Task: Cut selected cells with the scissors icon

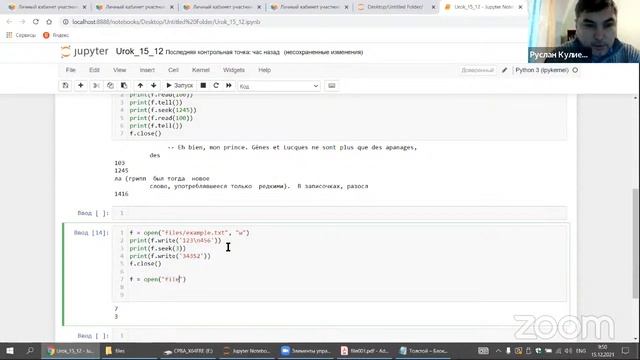Action: click(96, 86)
